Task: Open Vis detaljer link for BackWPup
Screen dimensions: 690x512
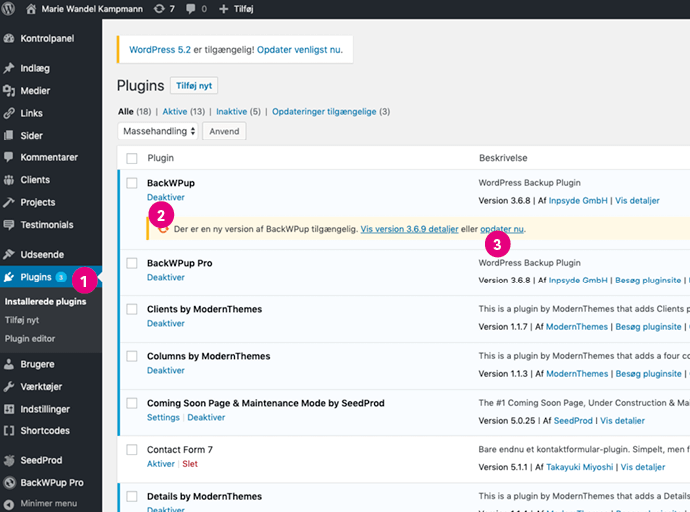Action: [x=637, y=201]
